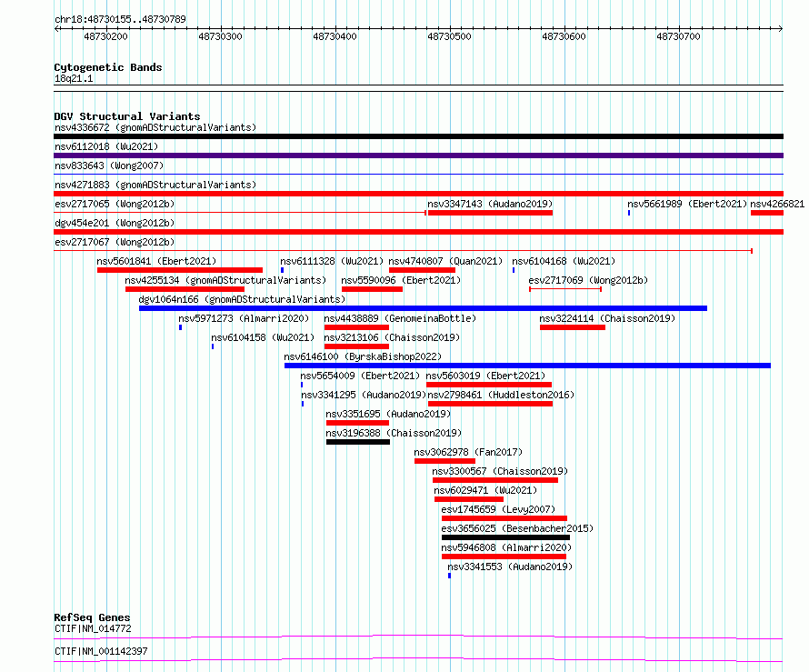The image size is (809, 672).
Task: Click the red nsv3224114 variant bar
Action: tap(572, 327)
